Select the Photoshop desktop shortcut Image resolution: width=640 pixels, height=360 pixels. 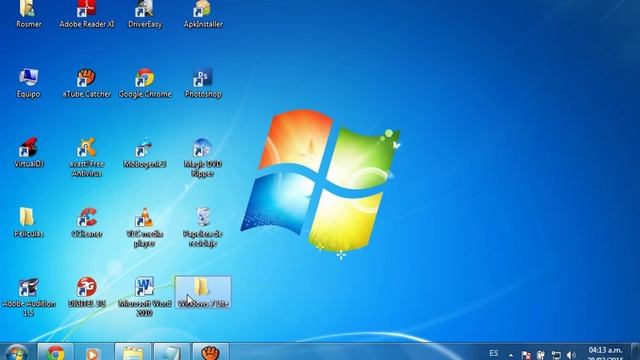(x=203, y=83)
